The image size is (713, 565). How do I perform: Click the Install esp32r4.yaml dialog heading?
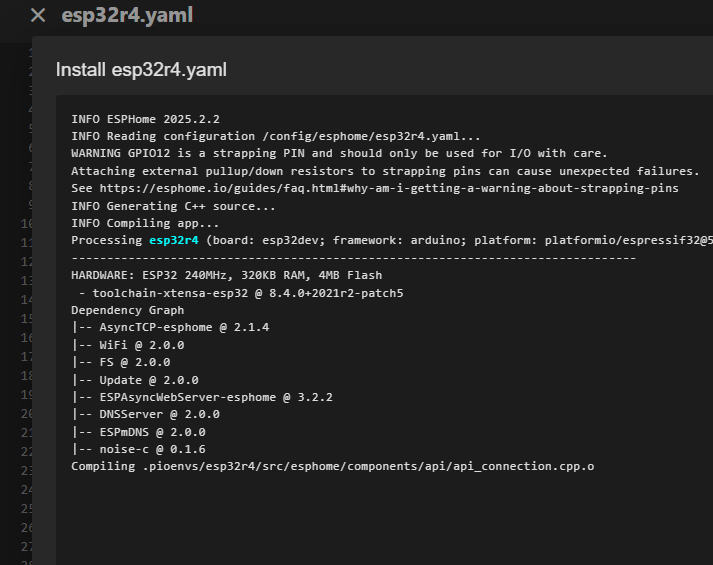click(142, 70)
